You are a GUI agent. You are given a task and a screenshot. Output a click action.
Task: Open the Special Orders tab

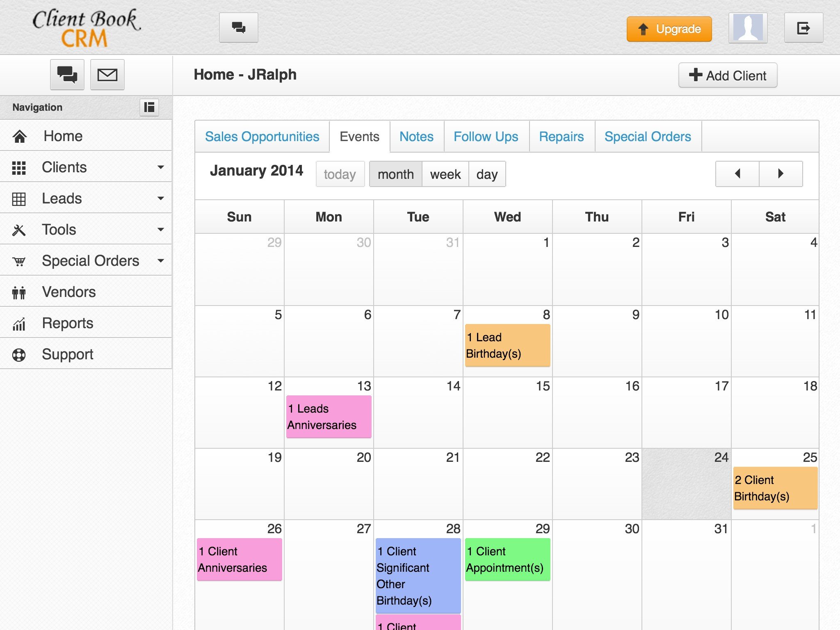(648, 137)
